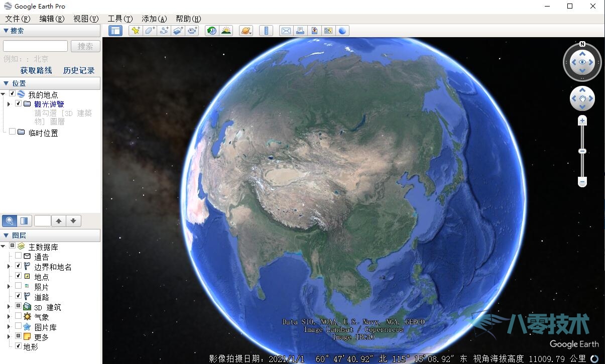Click the move down arrow button
605x364 pixels.
[73, 220]
